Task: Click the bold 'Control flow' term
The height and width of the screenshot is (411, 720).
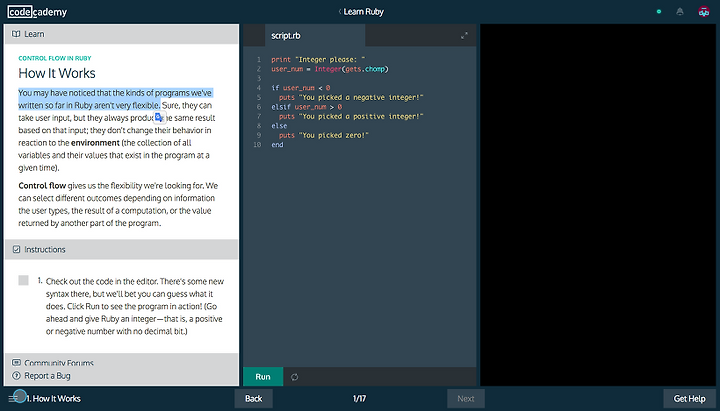Action: pos(42,186)
